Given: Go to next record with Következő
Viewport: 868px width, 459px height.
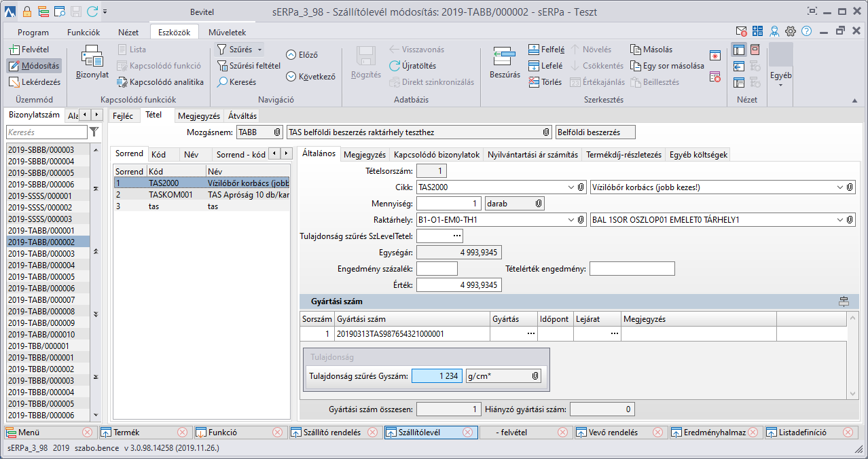Looking at the screenshot, I should 291,77.
